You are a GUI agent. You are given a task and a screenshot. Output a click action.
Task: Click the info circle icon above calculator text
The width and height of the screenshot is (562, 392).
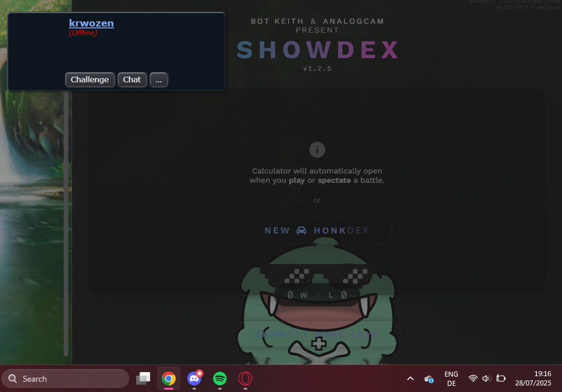click(317, 150)
